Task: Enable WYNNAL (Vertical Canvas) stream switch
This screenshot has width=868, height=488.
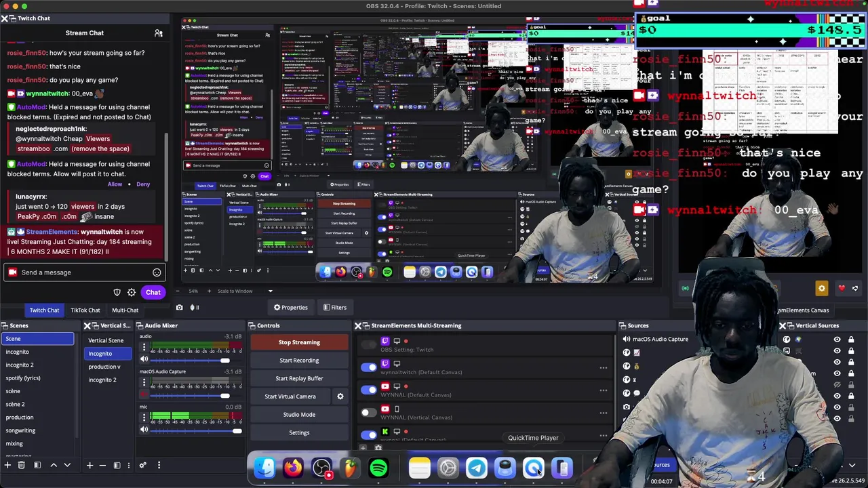Action: point(369,413)
